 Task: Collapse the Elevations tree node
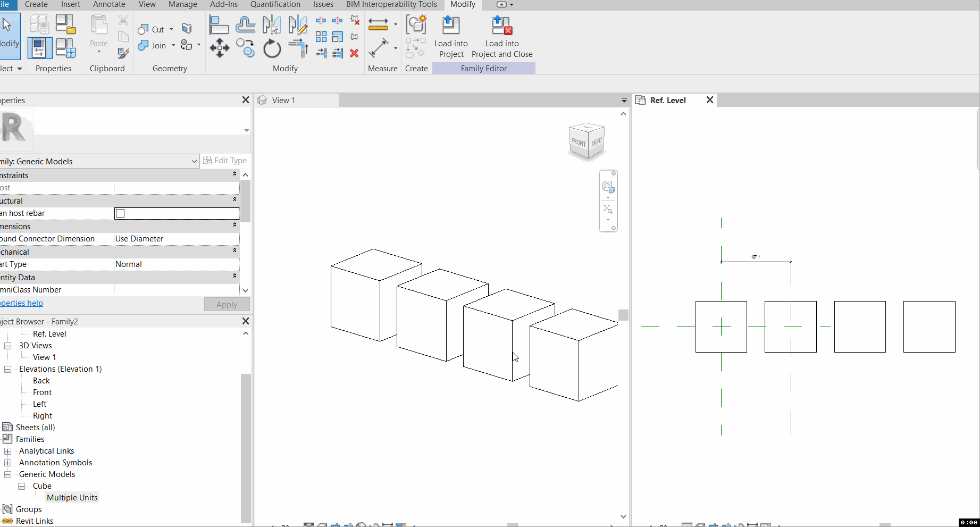(8, 369)
